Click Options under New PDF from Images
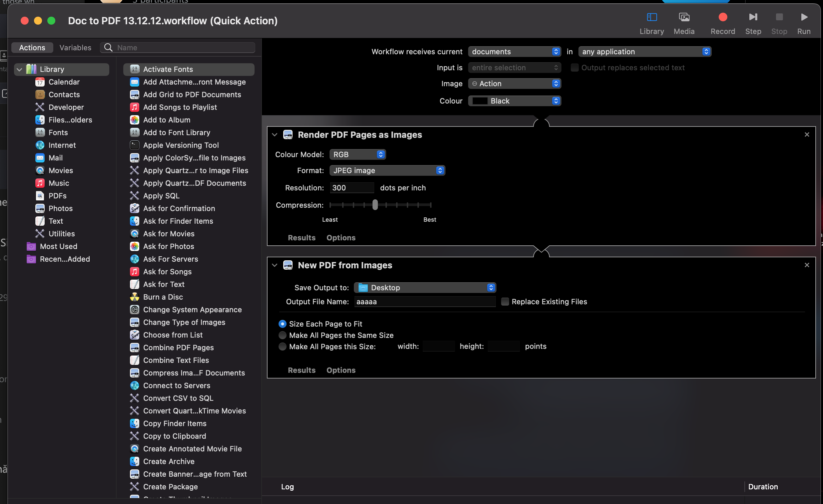 click(341, 370)
